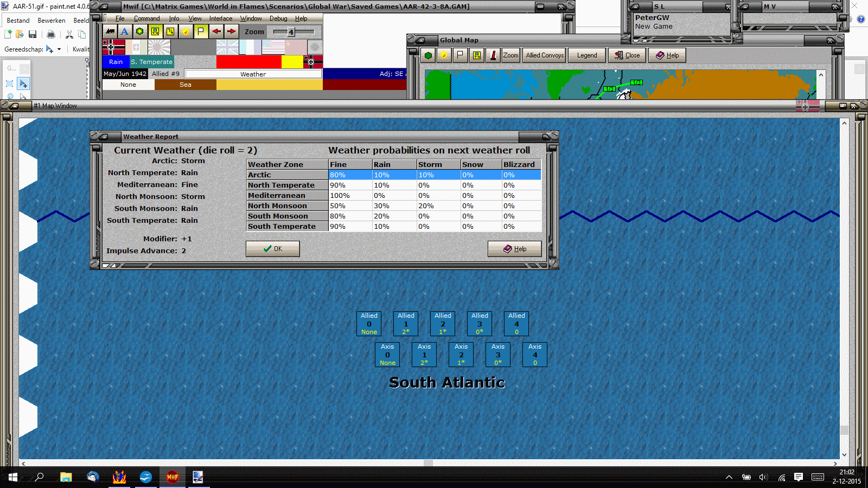
Task: Open the Command menu
Action: pyautogui.click(x=147, y=18)
